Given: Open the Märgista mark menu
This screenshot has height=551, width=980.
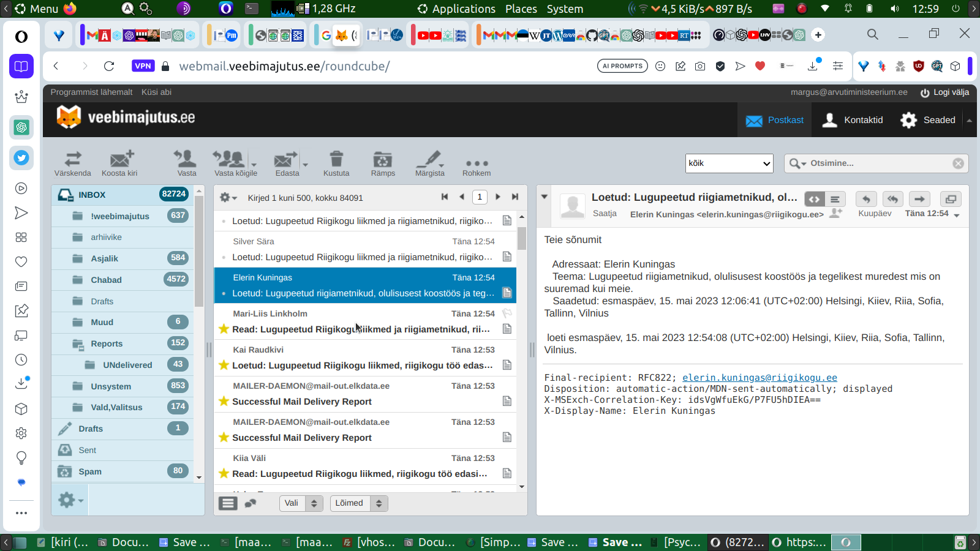Looking at the screenshot, I should (430, 163).
